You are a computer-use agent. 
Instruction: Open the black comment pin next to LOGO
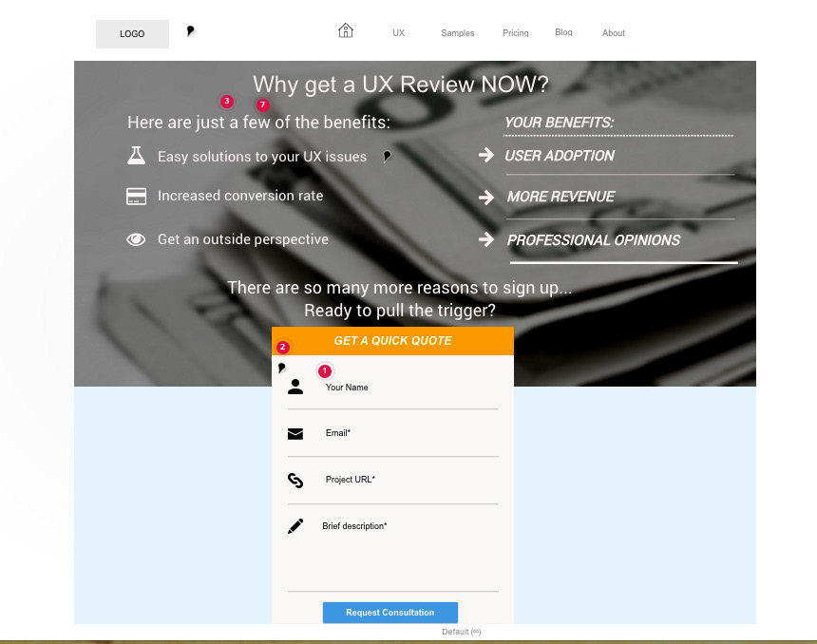(x=190, y=31)
